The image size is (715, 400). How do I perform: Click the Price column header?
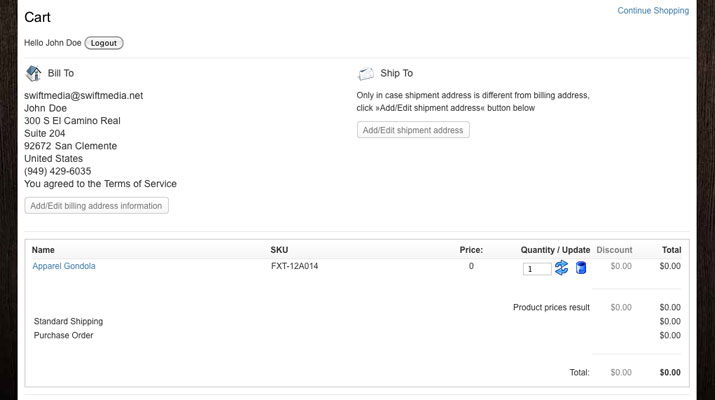[471, 250]
